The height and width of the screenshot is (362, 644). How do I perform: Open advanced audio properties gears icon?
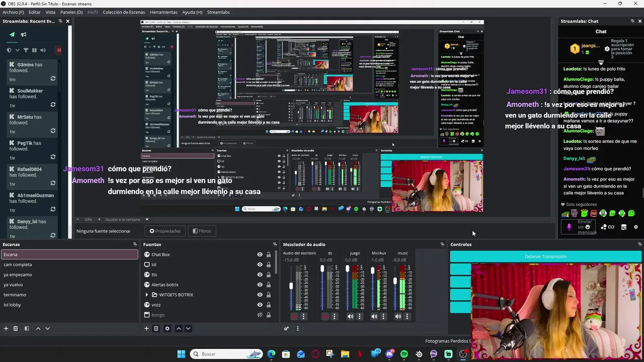point(286,328)
